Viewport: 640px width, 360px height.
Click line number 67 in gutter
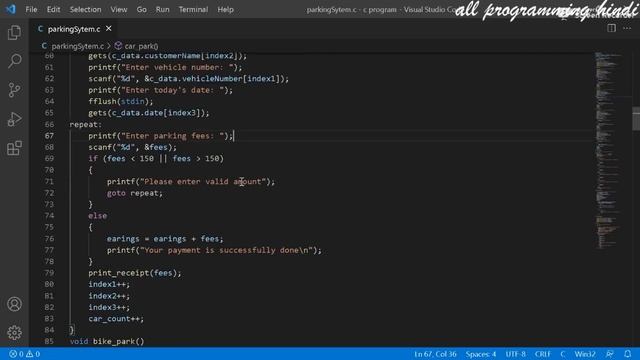(49, 136)
